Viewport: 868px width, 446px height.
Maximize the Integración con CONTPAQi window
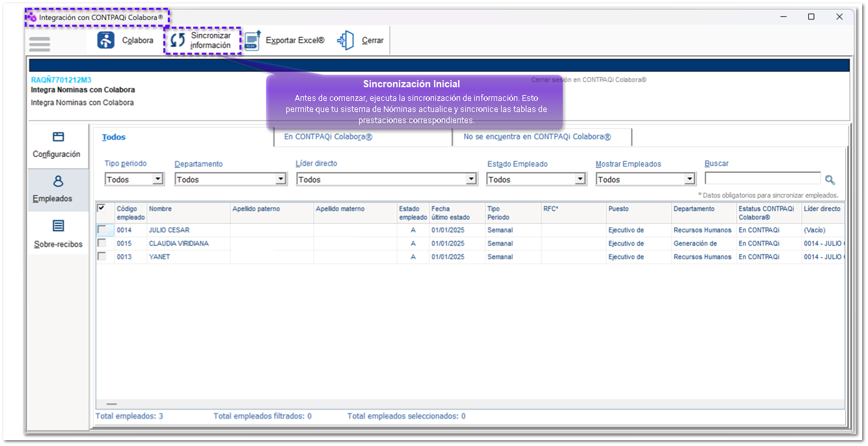[x=811, y=17]
